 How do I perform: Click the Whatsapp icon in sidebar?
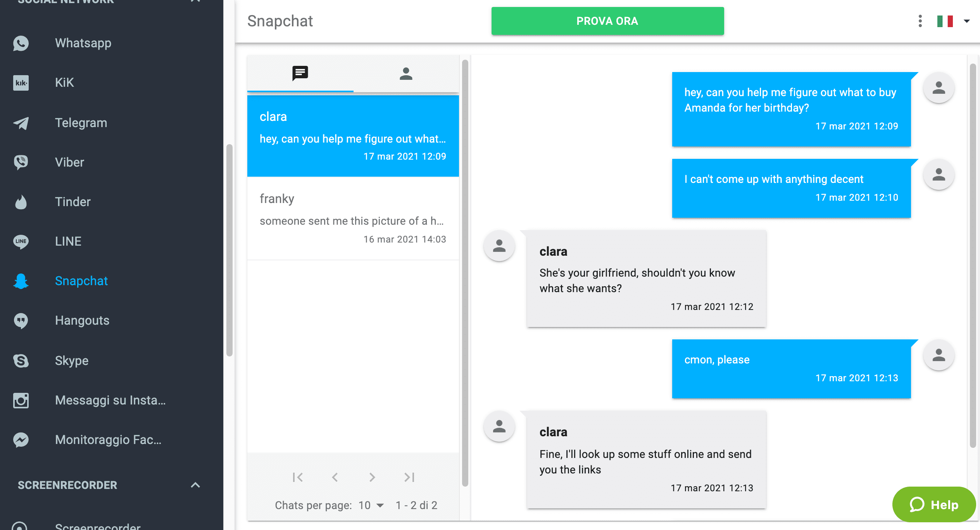tap(21, 43)
